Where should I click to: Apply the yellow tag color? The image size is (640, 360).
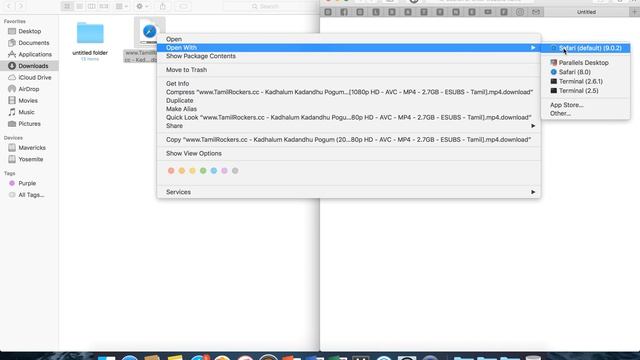click(192, 171)
